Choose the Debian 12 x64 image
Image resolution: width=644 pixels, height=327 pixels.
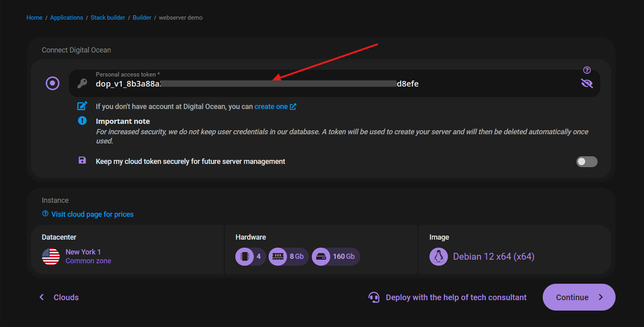[493, 256]
